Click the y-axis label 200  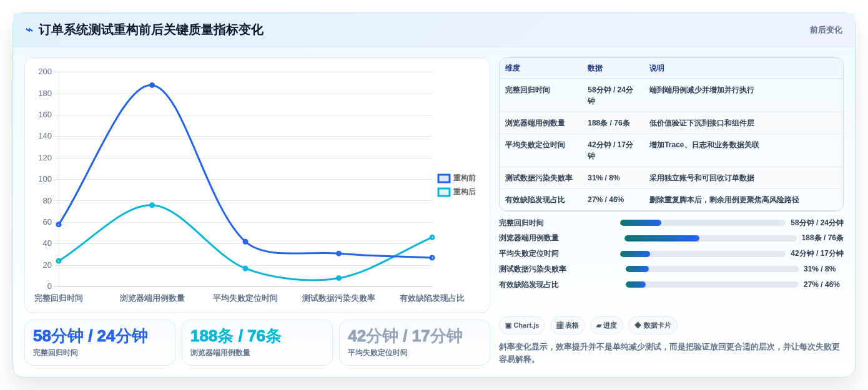point(45,72)
